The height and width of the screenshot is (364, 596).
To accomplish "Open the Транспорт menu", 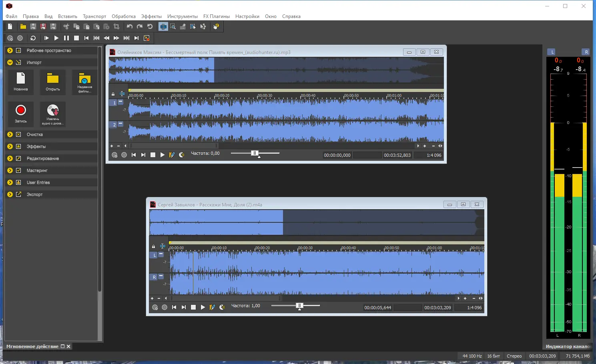I will (94, 16).
